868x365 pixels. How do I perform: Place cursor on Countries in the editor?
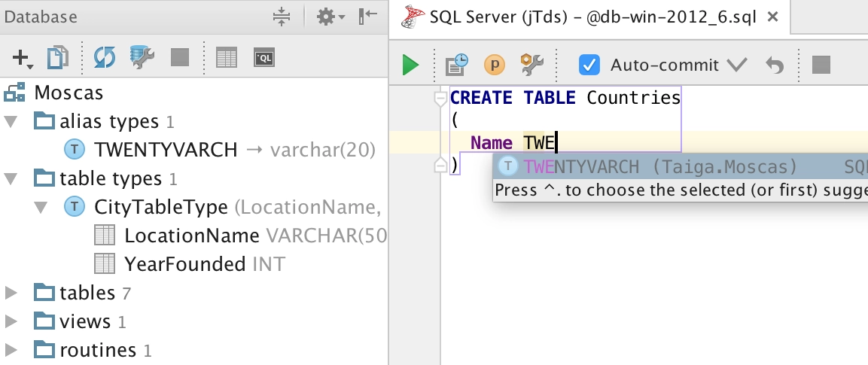coord(633,98)
